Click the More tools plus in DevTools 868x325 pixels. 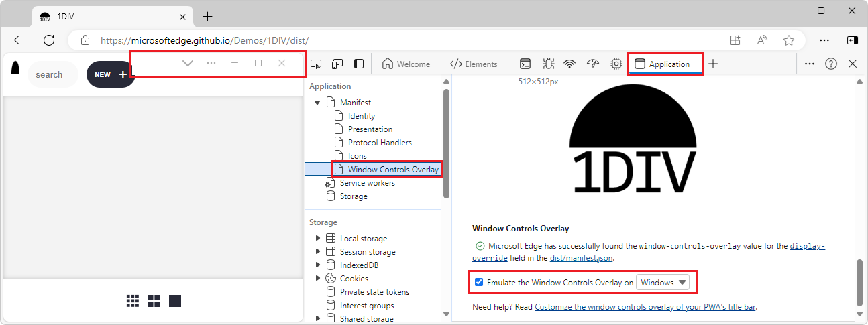713,64
